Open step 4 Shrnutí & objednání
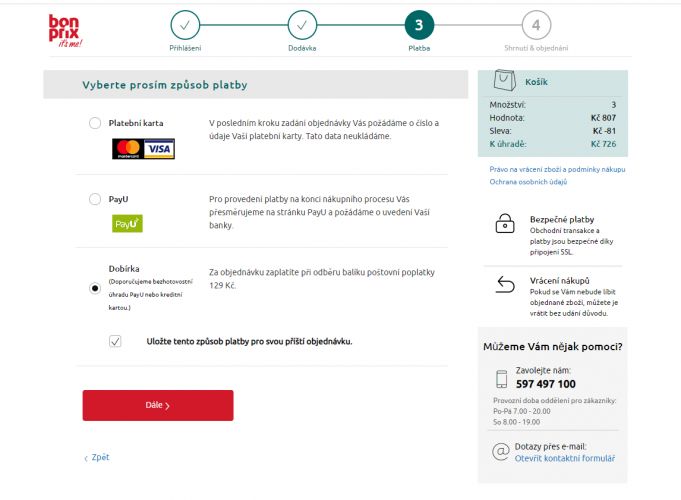Screen dimensions: 681x500 [x=536, y=25]
